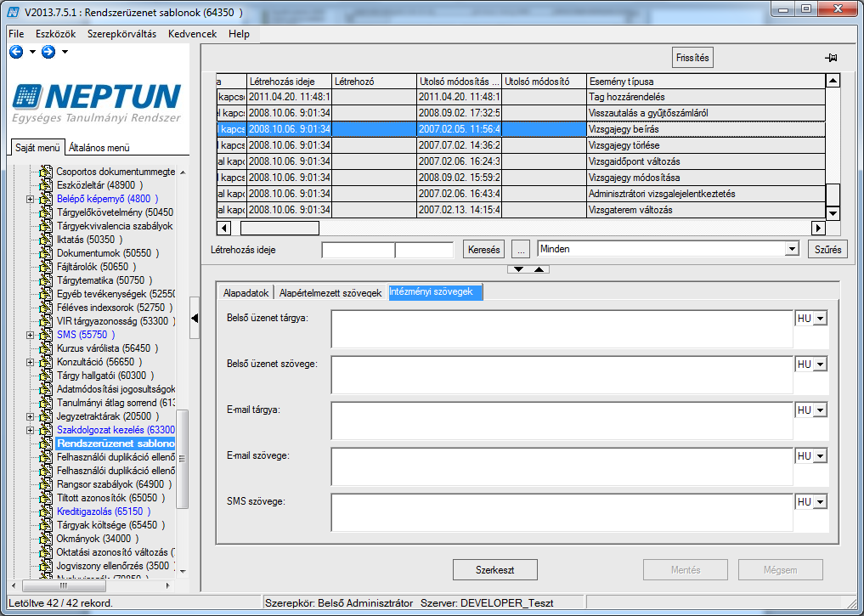Open the Szerepkörváltás menu

point(121,34)
